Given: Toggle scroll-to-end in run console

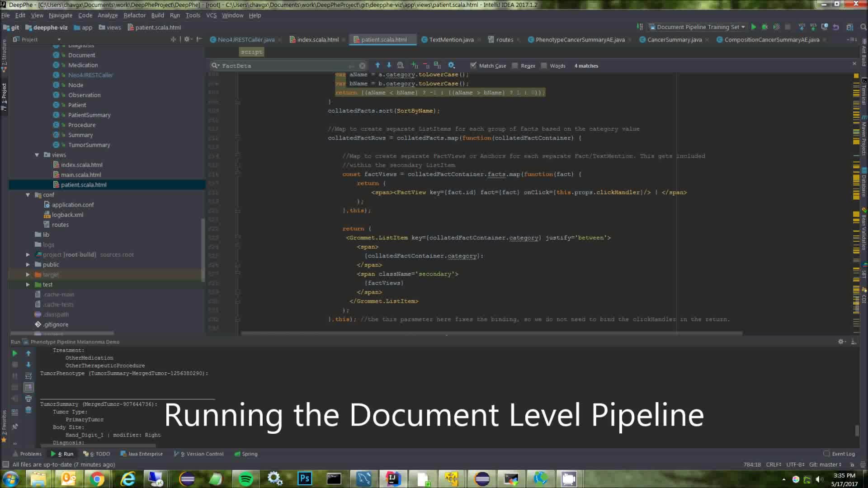Looking at the screenshot, I should (x=28, y=387).
